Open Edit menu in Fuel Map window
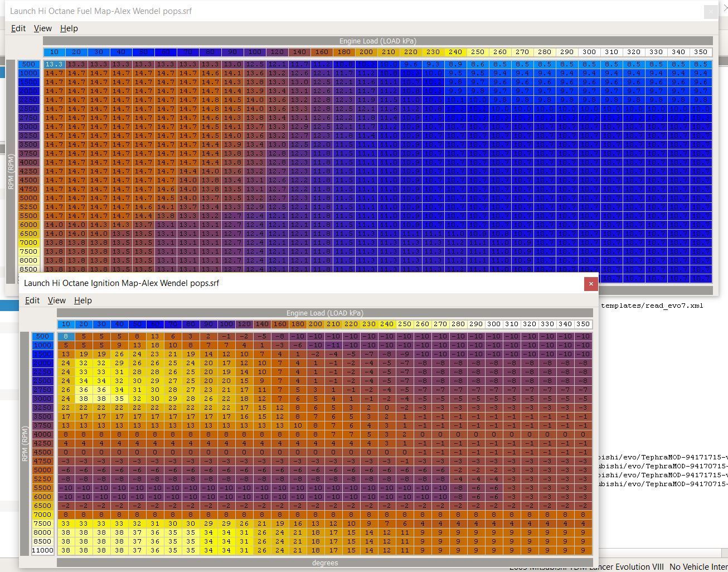This screenshot has width=728, height=572. coord(18,28)
